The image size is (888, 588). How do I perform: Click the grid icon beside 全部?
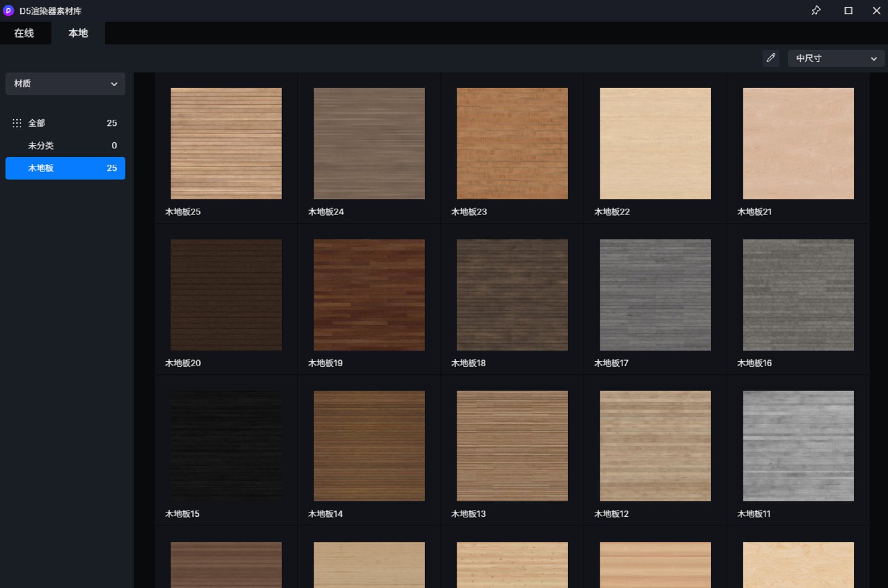(x=17, y=123)
